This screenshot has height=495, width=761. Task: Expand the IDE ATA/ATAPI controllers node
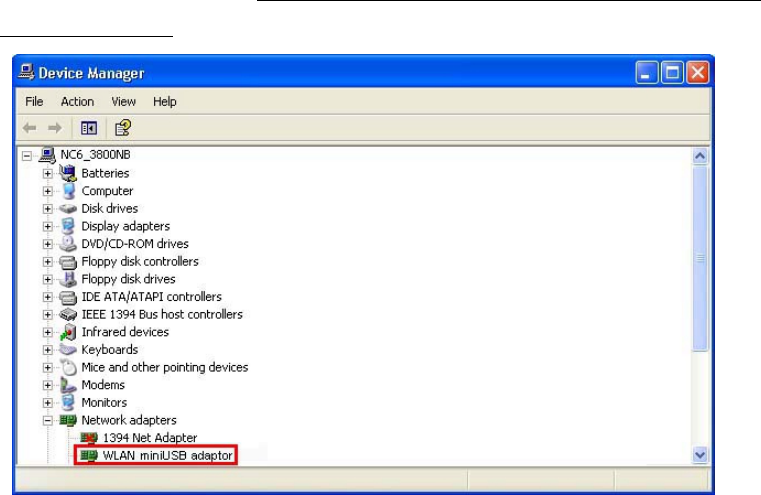coord(48,297)
